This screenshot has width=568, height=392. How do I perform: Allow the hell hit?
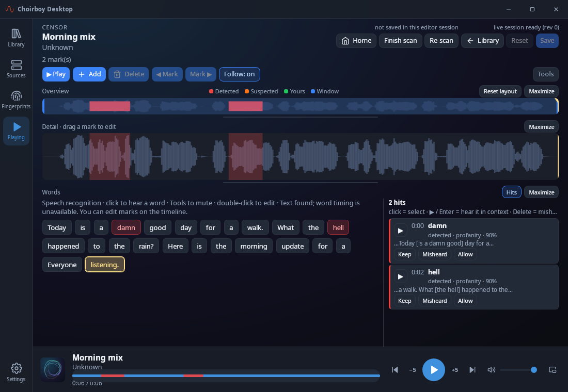(465, 301)
